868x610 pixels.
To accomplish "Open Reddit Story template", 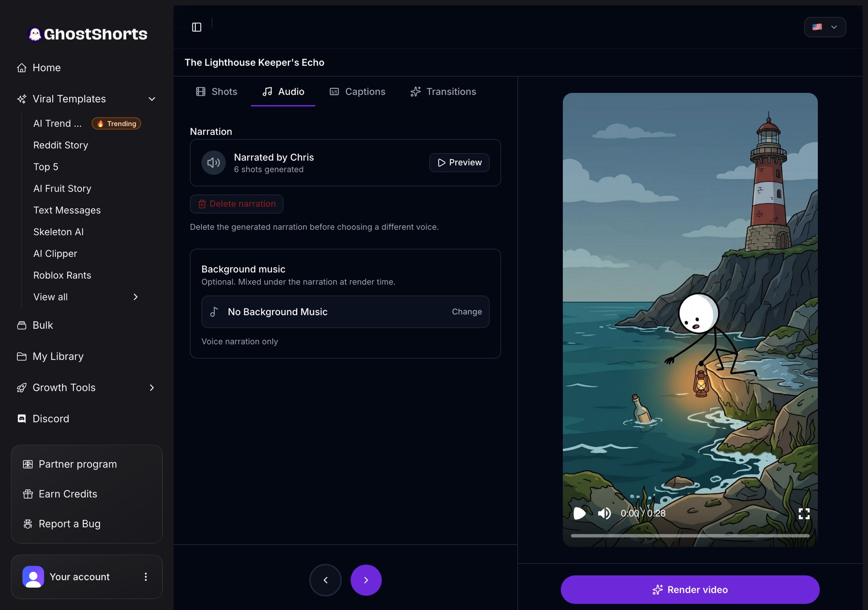I will click(x=61, y=145).
